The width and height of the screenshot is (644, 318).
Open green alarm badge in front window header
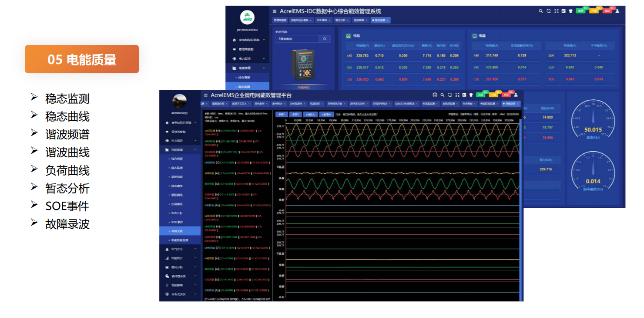pos(480,95)
